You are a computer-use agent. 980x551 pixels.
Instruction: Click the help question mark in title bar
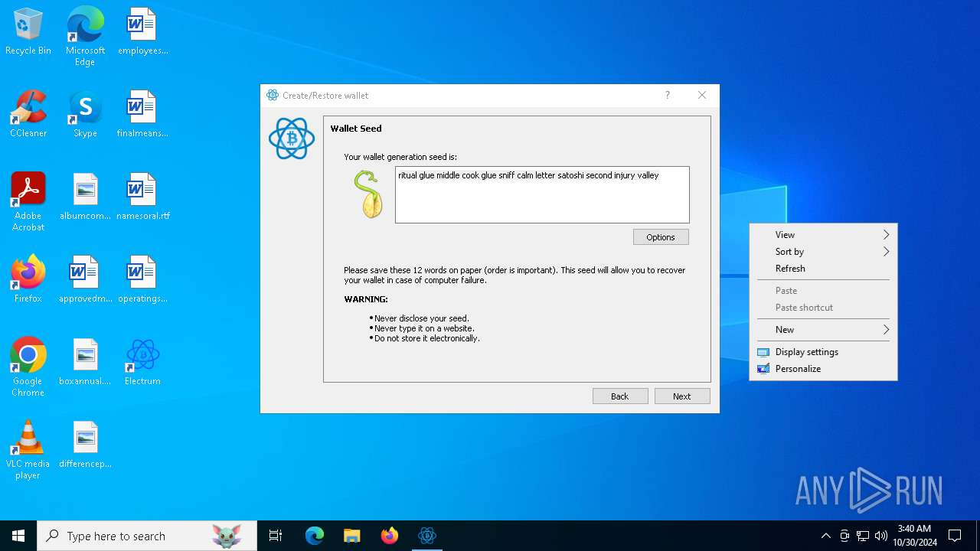(x=668, y=96)
